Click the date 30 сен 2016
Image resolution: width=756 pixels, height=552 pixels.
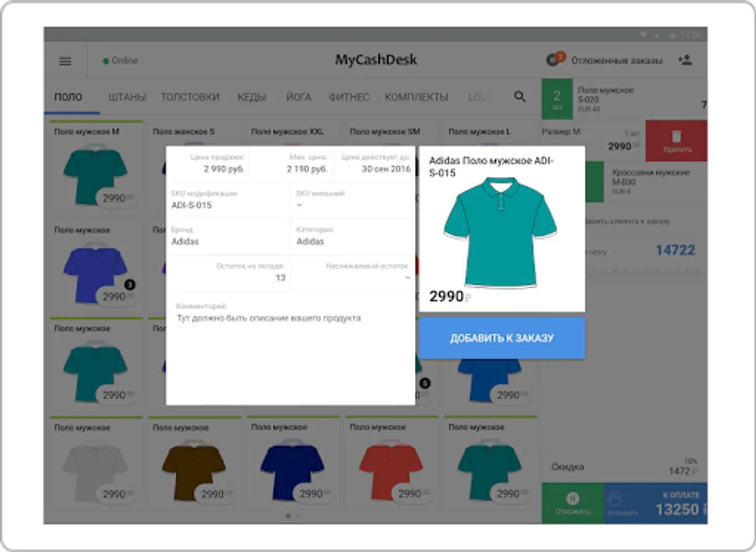(386, 169)
